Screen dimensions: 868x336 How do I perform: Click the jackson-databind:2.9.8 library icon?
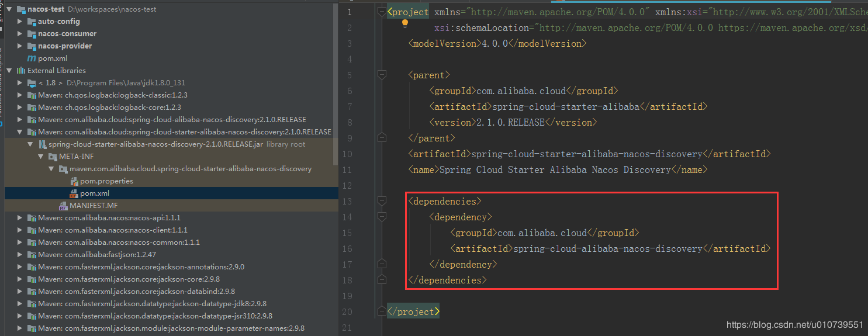coord(32,292)
